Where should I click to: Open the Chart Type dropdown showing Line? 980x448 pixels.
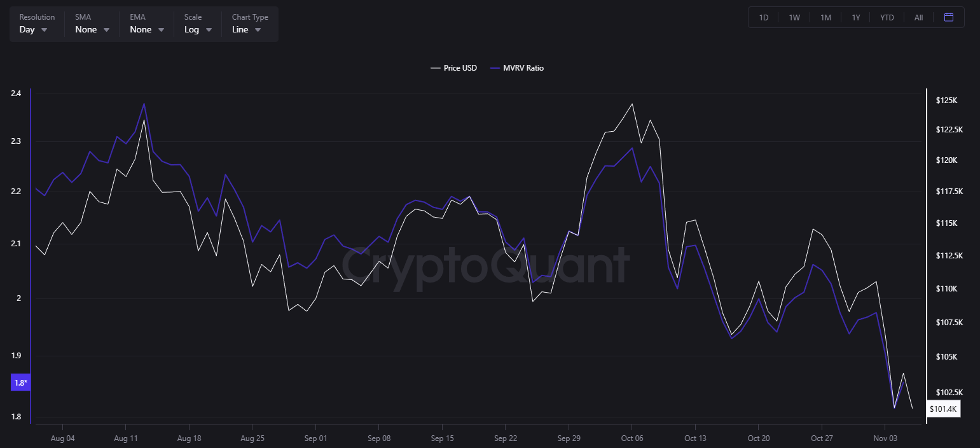(x=245, y=29)
